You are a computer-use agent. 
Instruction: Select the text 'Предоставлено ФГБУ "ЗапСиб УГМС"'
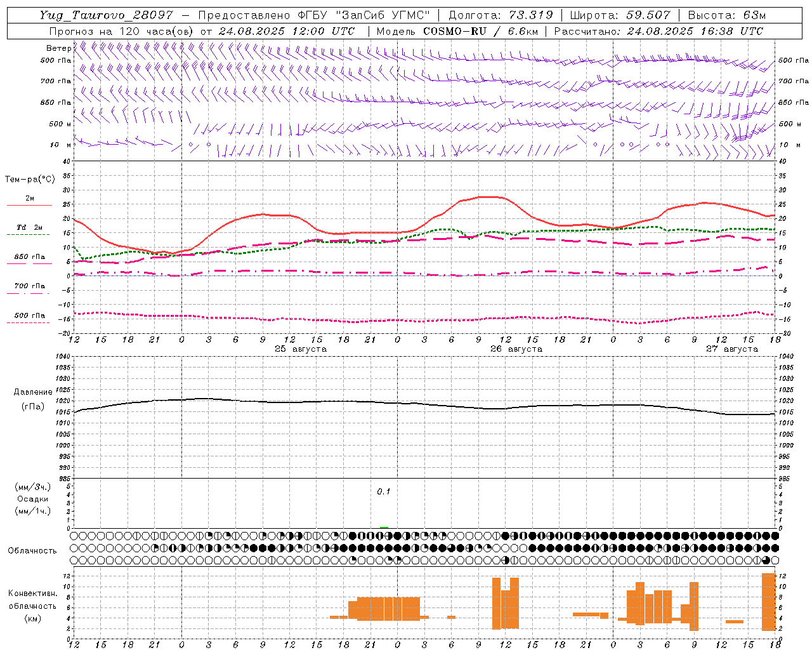pyautogui.click(x=315, y=15)
